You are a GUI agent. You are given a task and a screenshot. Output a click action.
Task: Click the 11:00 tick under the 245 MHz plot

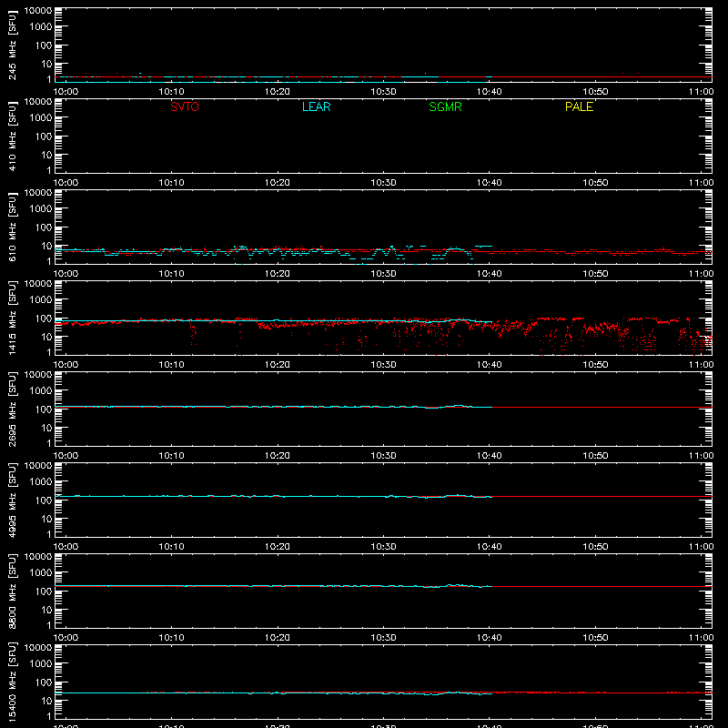click(x=701, y=92)
